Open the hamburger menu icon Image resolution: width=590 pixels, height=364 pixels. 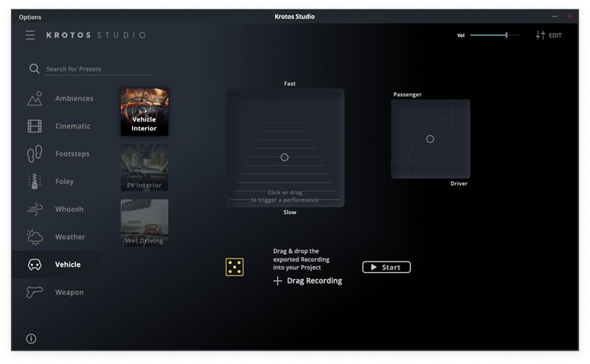click(30, 35)
